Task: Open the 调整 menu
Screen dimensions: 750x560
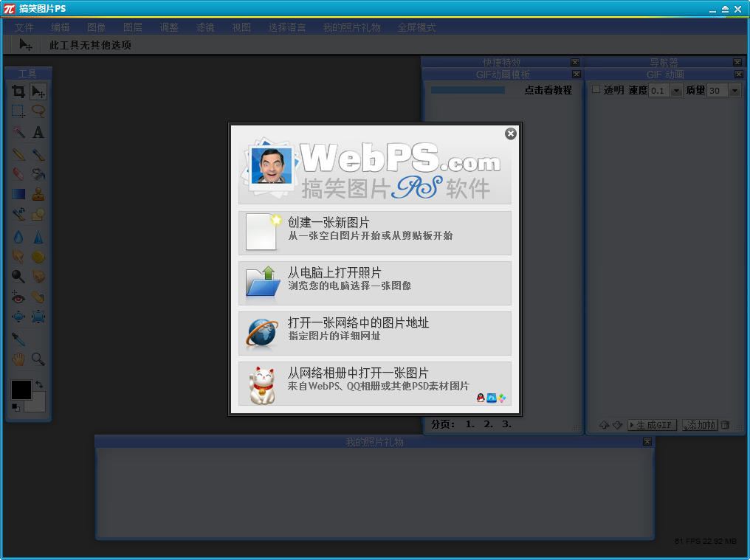Action: click(x=169, y=27)
